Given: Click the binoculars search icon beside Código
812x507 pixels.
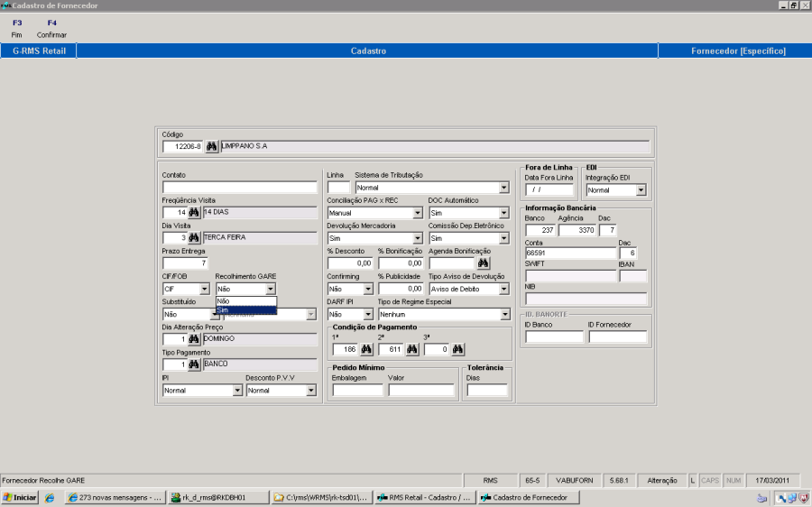Looking at the screenshot, I should point(212,146).
